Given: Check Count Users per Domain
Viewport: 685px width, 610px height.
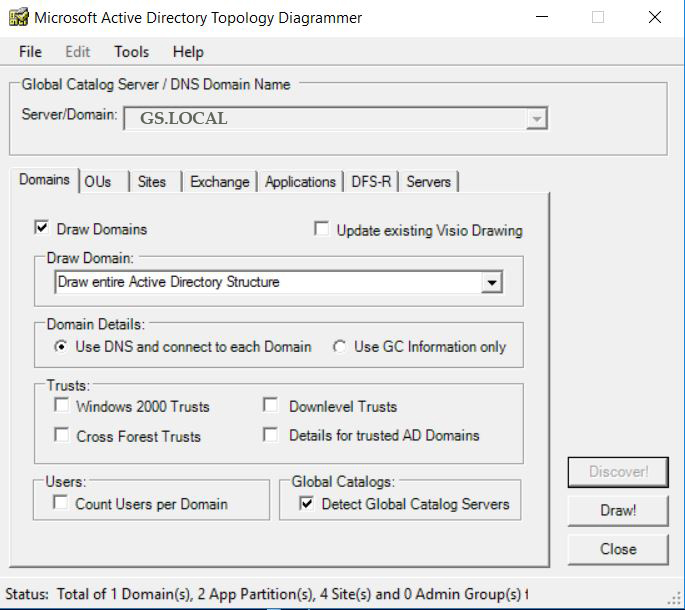Looking at the screenshot, I should (x=60, y=502).
